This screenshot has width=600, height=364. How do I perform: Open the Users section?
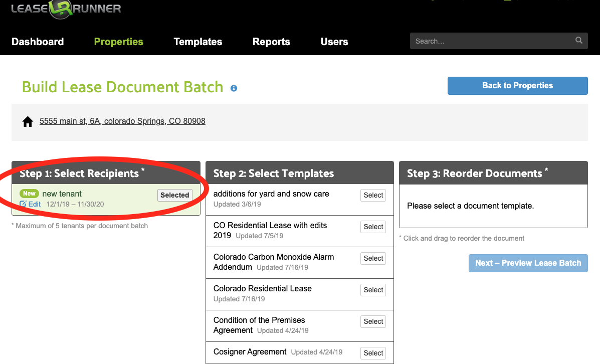pyautogui.click(x=334, y=42)
